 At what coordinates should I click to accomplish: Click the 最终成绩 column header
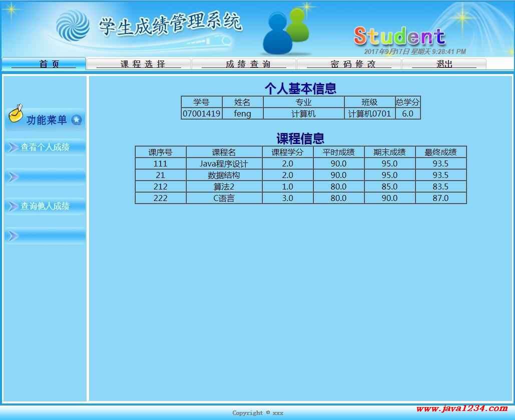[x=440, y=152]
